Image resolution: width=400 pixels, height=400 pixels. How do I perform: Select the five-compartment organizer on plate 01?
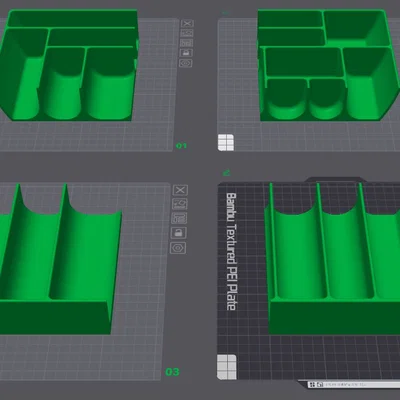click(x=68, y=65)
